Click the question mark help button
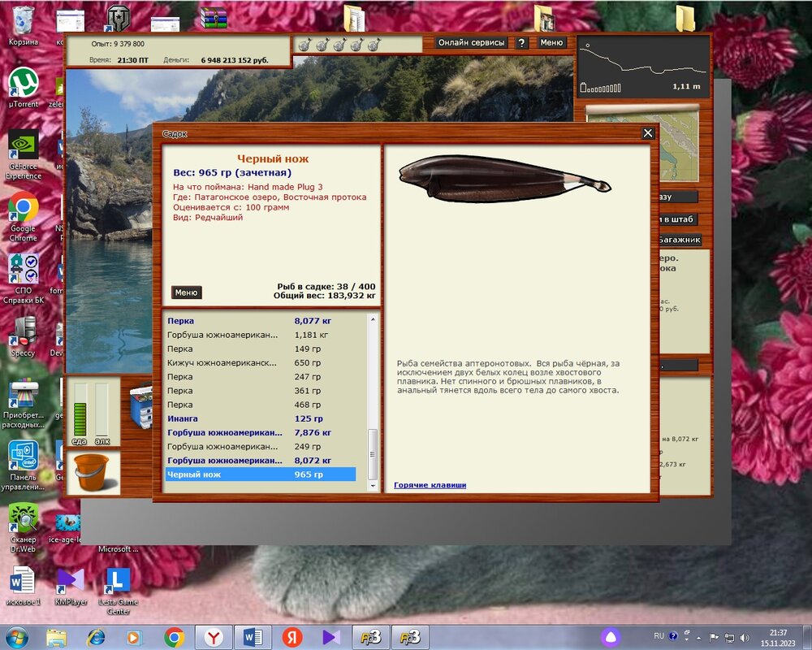The height and width of the screenshot is (650, 812). 521,43
